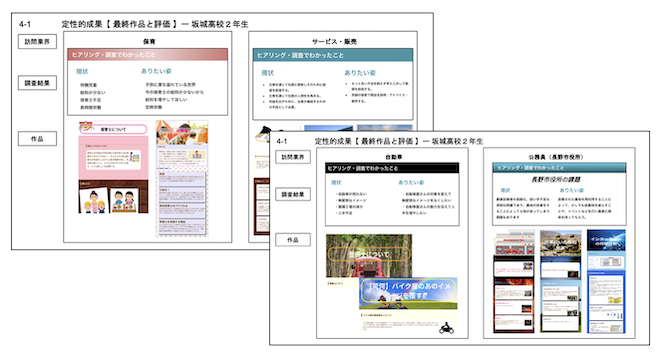
Task: Open the blue digital-themed webpage thumbnail
Action: (x=606, y=281)
